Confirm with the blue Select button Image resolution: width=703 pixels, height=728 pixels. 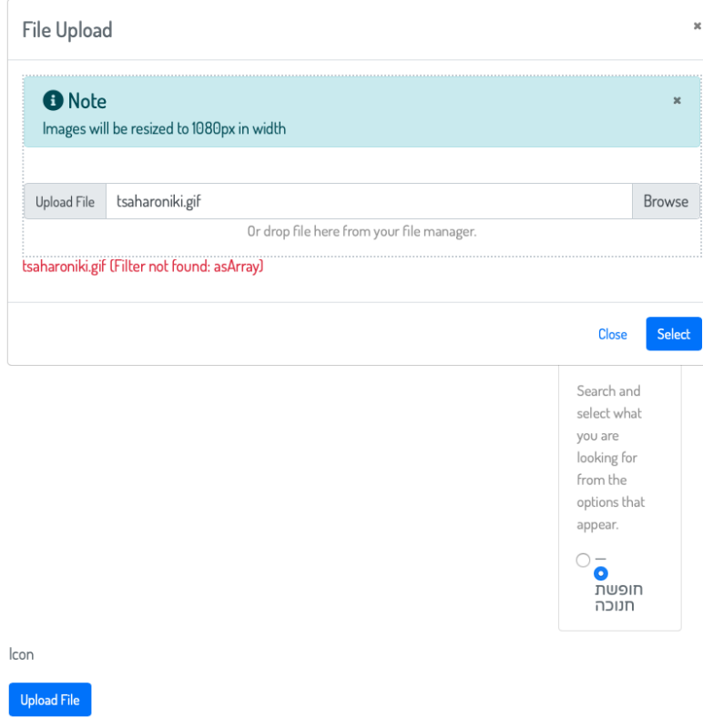point(673,334)
